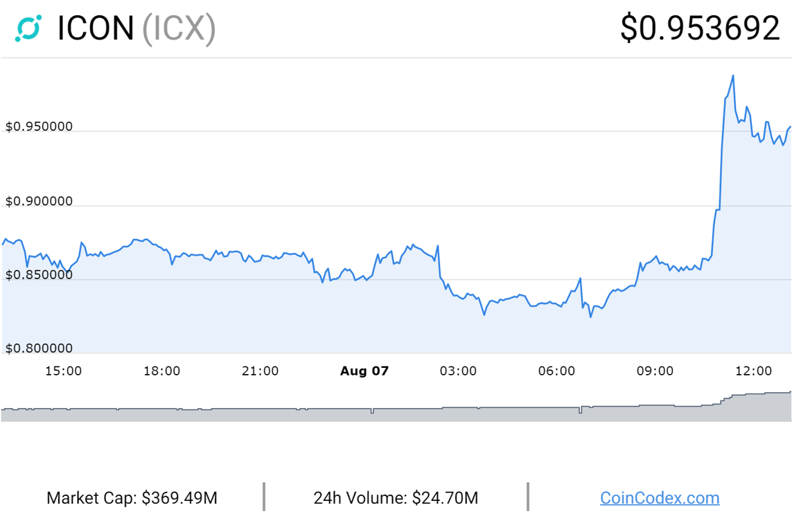Click the 09:00 time axis label
Image resolution: width=792 pixels, height=532 pixels.
tap(655, 371)
